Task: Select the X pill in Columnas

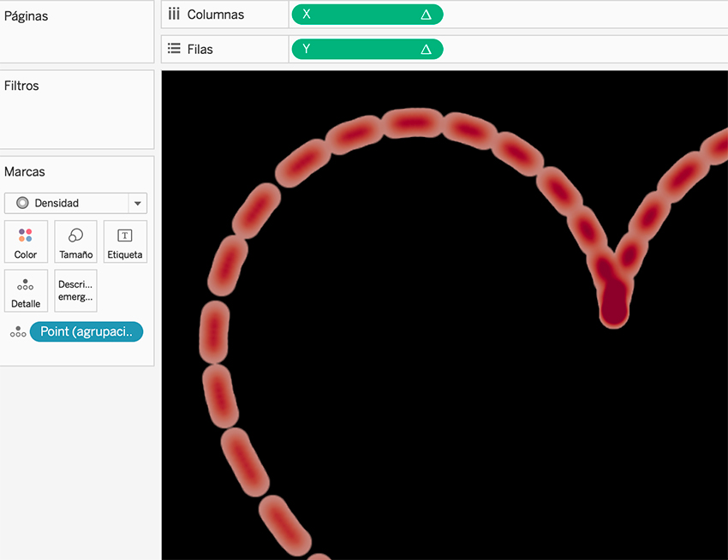Action: click(x=367, y=15)
